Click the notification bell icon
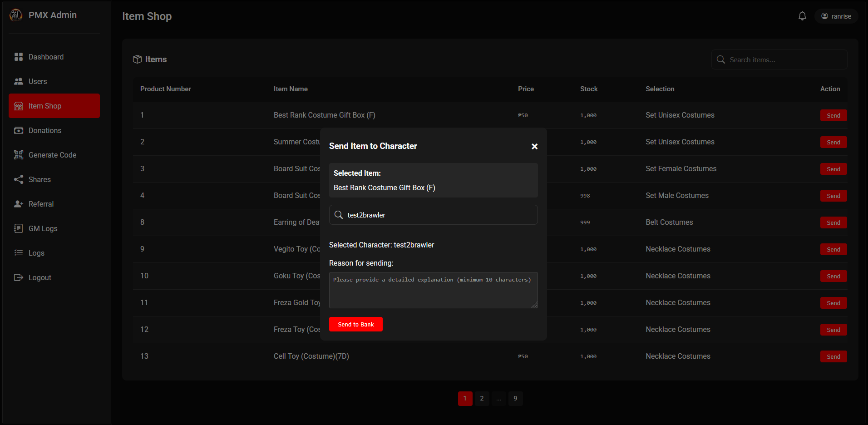The width and height of the screenshot is (868, 425). (802, 16)
